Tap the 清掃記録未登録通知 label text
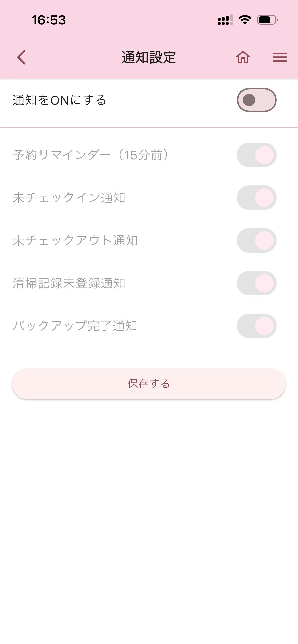This screenshot has height=644, width=298. pyautogui.click(x=69, y=283)
